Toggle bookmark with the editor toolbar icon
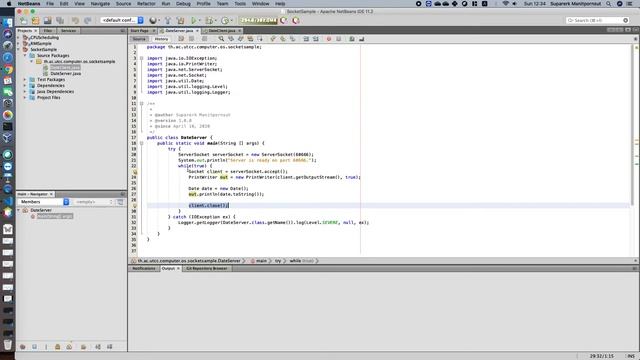 point(292,39)
